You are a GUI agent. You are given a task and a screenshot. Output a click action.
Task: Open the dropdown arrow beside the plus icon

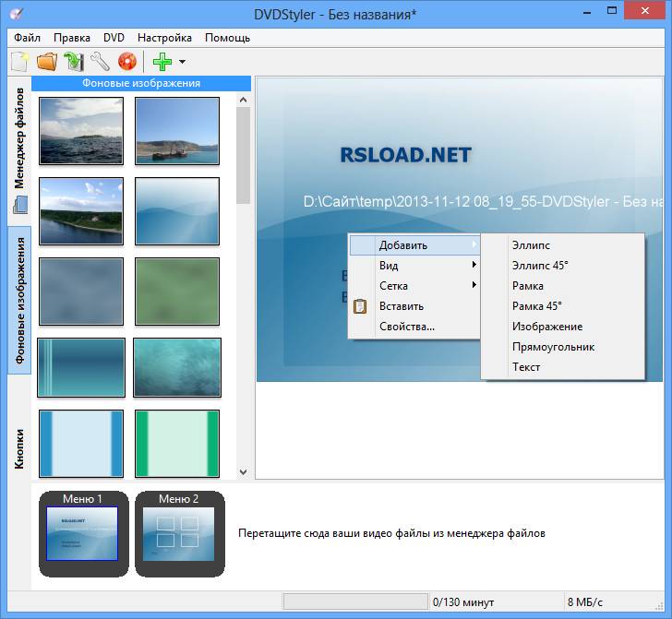(182, 62)
